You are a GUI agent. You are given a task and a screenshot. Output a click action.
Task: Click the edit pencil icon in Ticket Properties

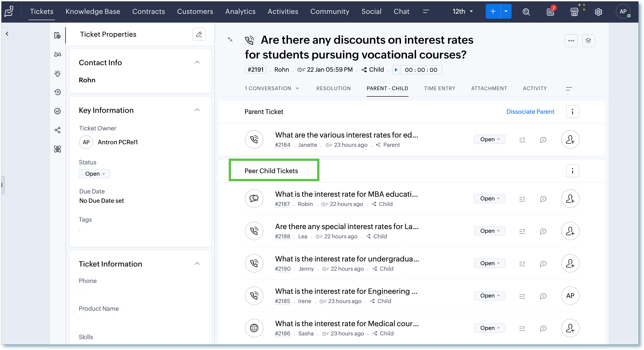click(199, 34)
